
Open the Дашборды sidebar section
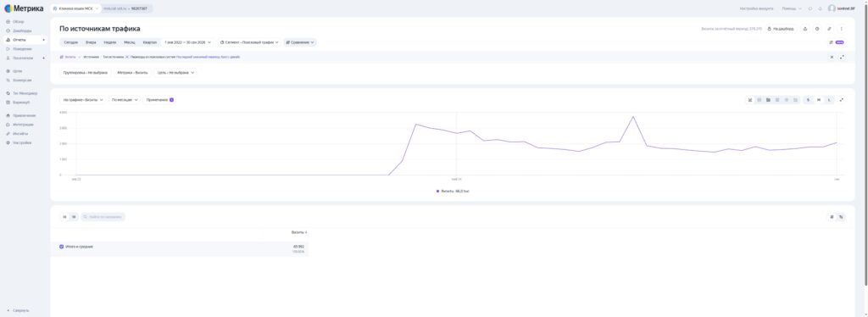22,31
